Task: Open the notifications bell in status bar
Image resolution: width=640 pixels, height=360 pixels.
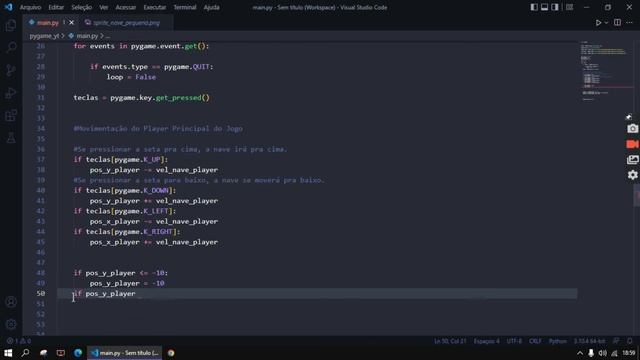Action: [630, 341]
